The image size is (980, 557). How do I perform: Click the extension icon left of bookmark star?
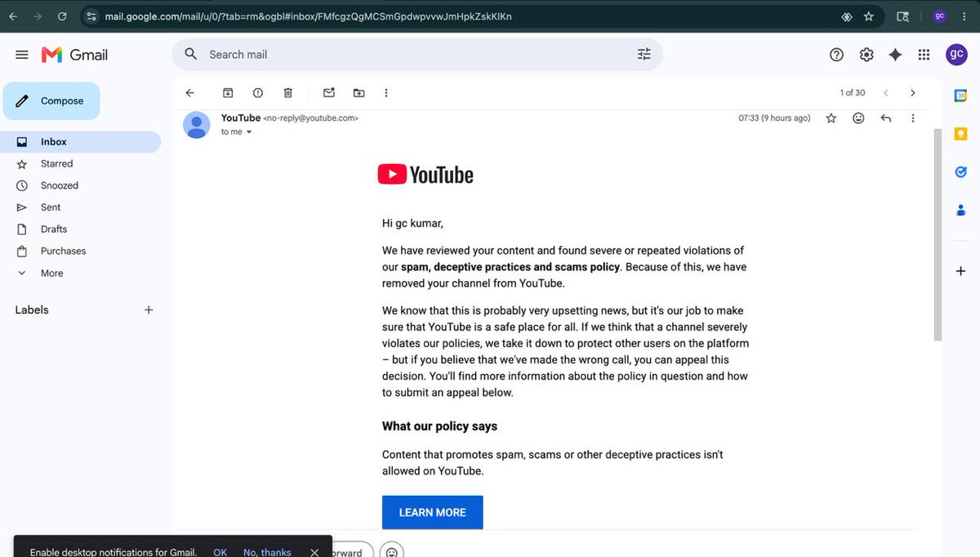pos(847,16)
